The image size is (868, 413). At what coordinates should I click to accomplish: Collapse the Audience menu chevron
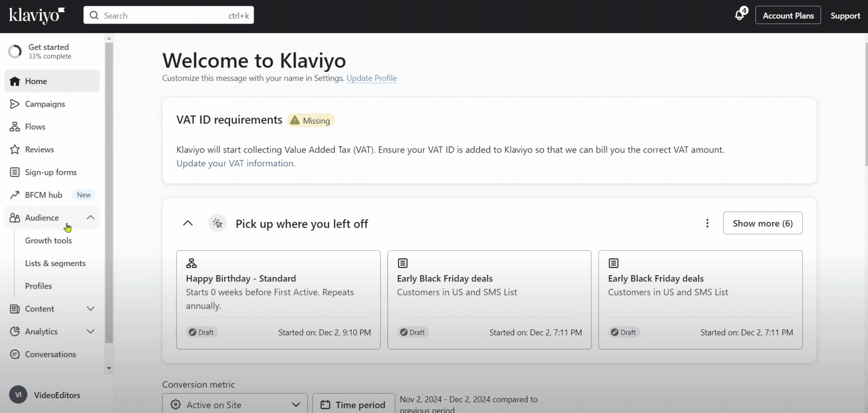(90, 218)
